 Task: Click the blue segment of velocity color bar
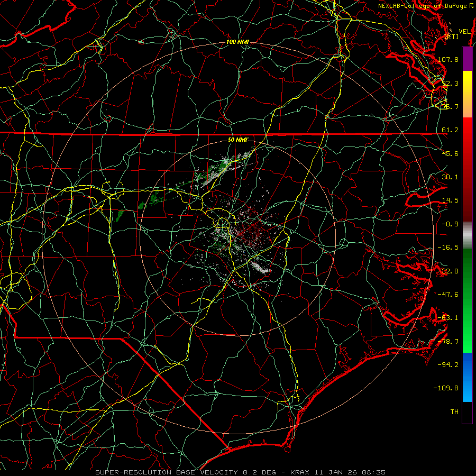point(467,377)
